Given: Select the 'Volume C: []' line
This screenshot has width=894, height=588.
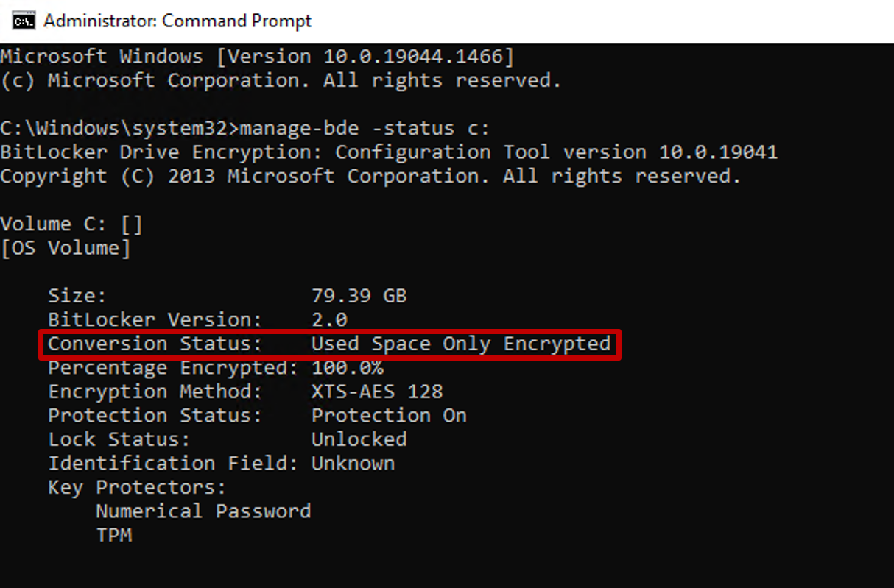Looking at the screenshot, I should coord(71,223).
